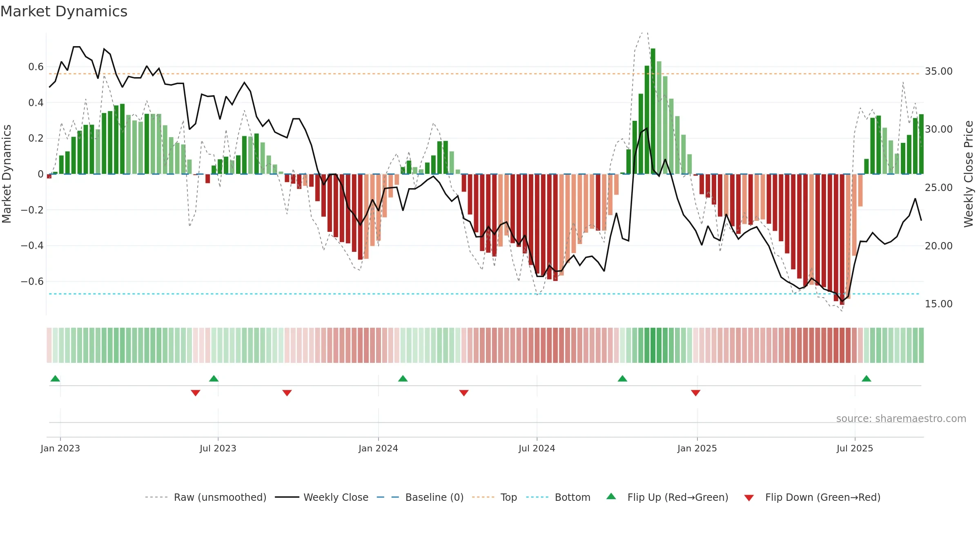Click the 'Flip Down (Green→Red)' legend label
This screenshot has width=980, height=551.
pyautogui.click(x=823, y=497)
